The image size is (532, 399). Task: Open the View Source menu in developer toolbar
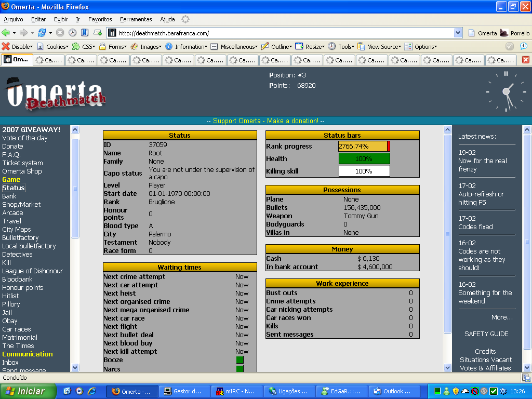pos(380,46)
